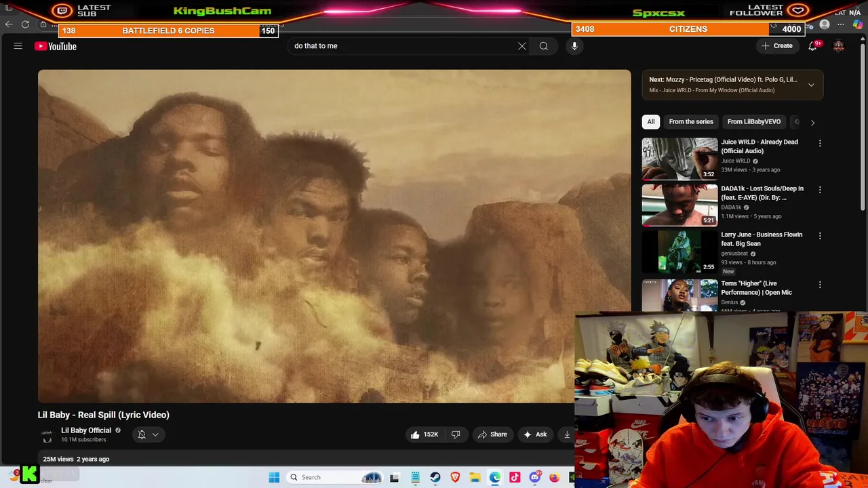The width and height of the screenshot is (868, 488).
Task: Expand the Next: Mozzy - Pricetag queue panel
Action: (811, 85)
